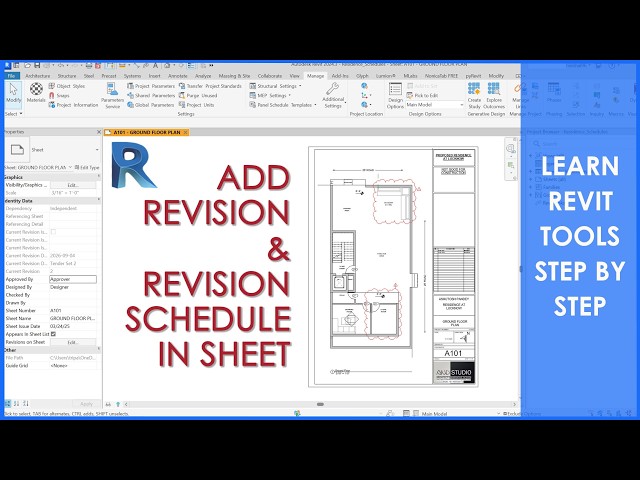
Task: Toggle Current Revision Issued checkbox
Action: click(x=53, y=232)
